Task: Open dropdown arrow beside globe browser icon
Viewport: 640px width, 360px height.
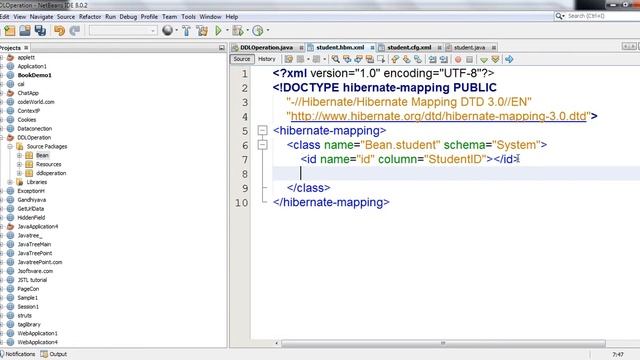Action: tap(176, 30)
